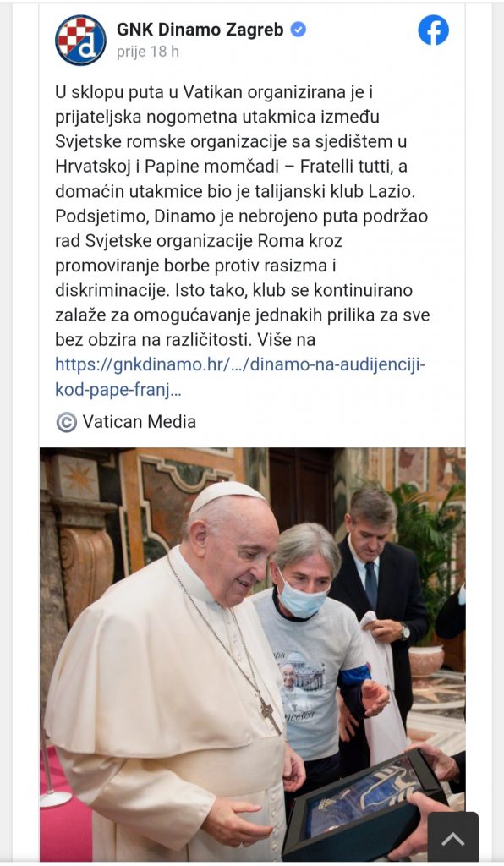Click the framed blue jersey in photo
The image size is (504, 866).
pos(364,801)
